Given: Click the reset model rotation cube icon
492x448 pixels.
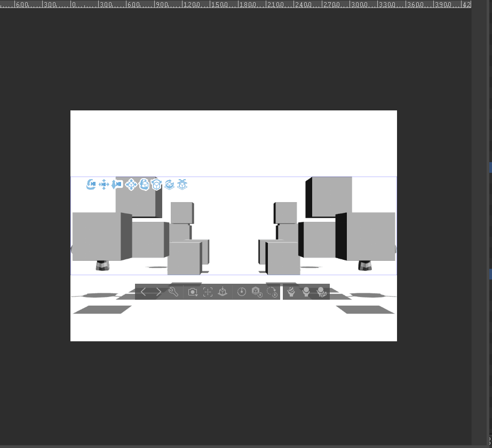Looking at the screenshot, I should click(x=257, y=292).
